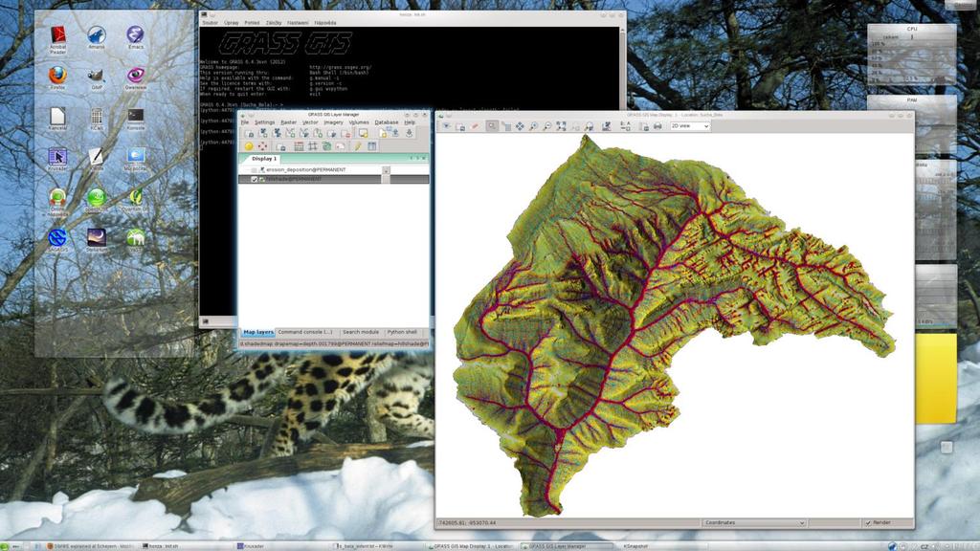Open Konsole desktop icon
980x551 pixels.
pyautogui.click(x=135, y=118)
